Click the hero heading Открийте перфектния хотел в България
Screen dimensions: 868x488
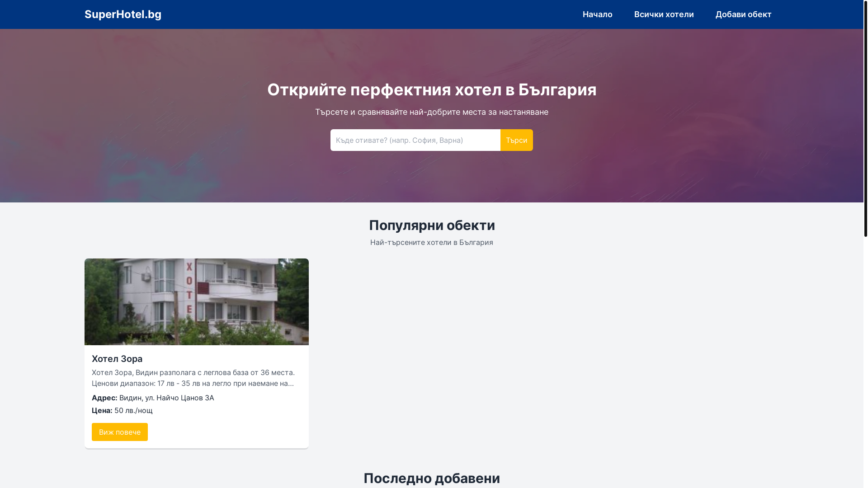click(x=432, y=89)
